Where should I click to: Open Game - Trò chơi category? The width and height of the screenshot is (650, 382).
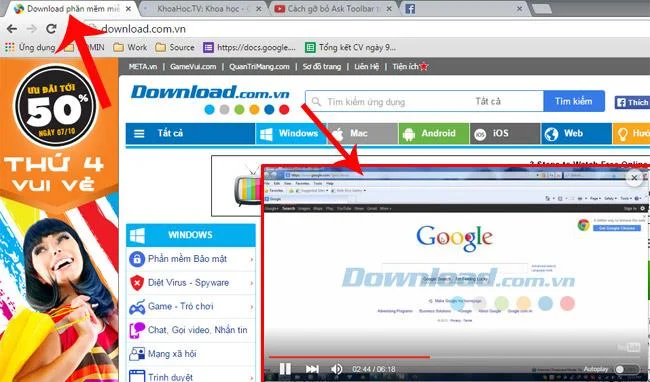pyautogui.click(x=191, y=307)
